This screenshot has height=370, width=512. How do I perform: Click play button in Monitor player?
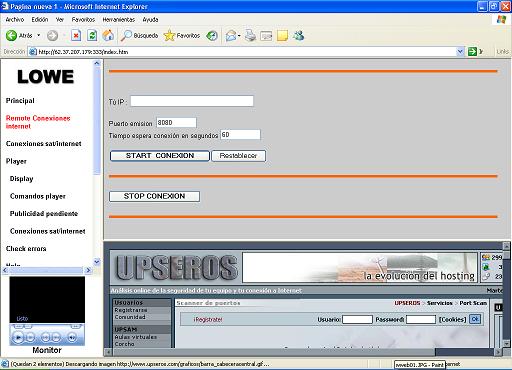click(18, 337)
